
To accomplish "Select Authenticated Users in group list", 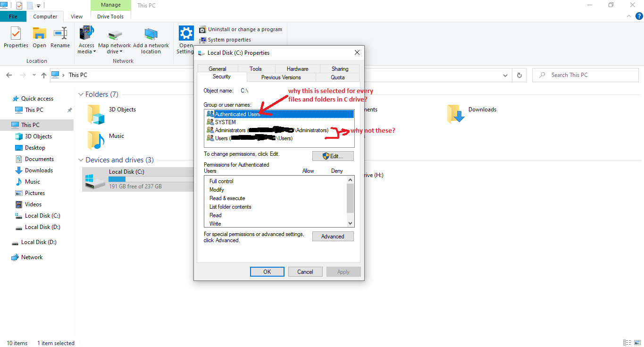I will tap(280, 114).
